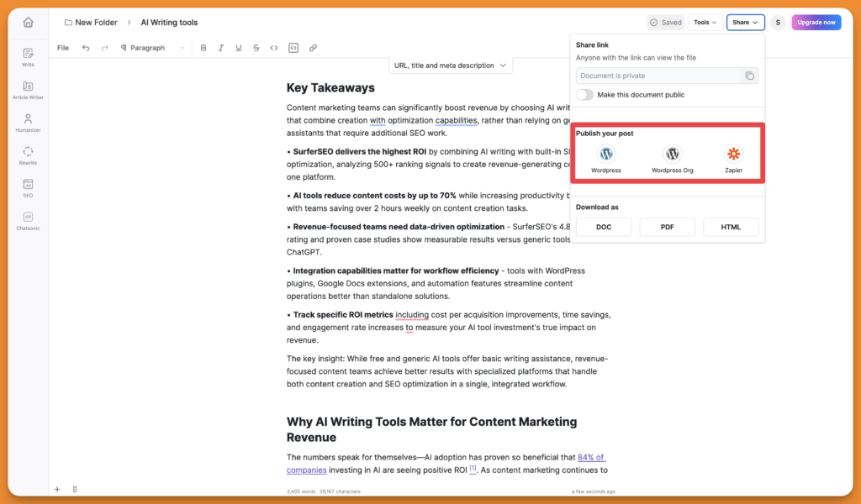The height and width of the screenshot is (504, 861).
Task: Enable Make this document public
Action: [x=584, y=95]
